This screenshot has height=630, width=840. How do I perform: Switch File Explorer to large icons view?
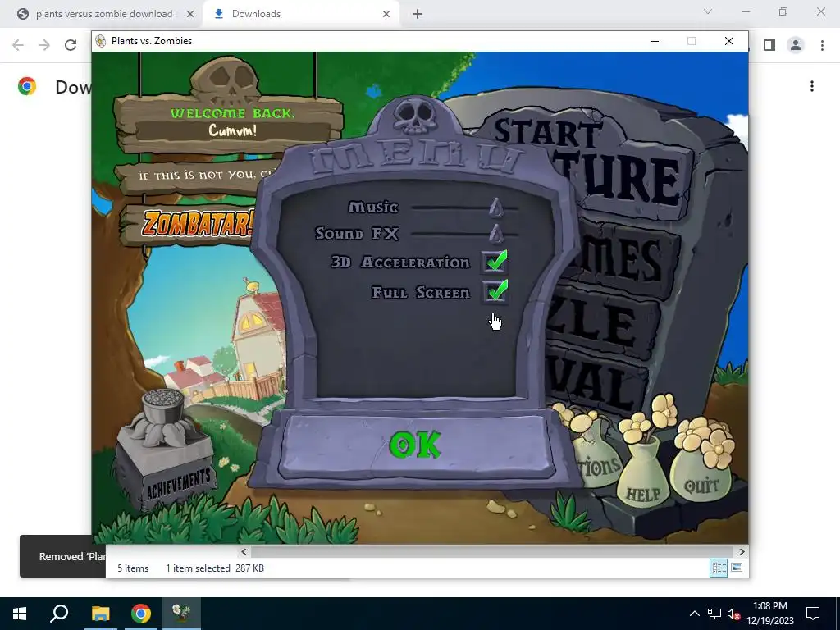[737, 568]
